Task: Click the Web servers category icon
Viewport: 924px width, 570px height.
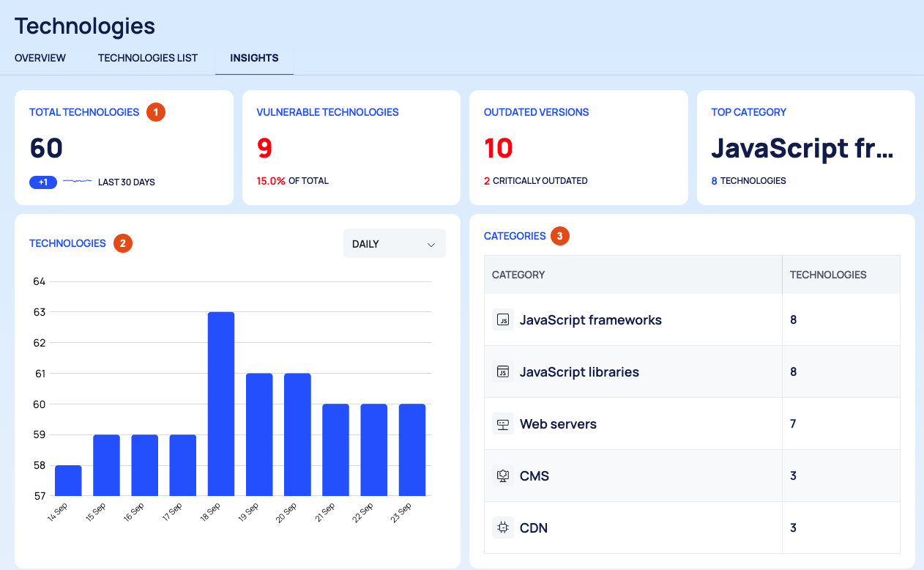Action: tap(503, 424)
